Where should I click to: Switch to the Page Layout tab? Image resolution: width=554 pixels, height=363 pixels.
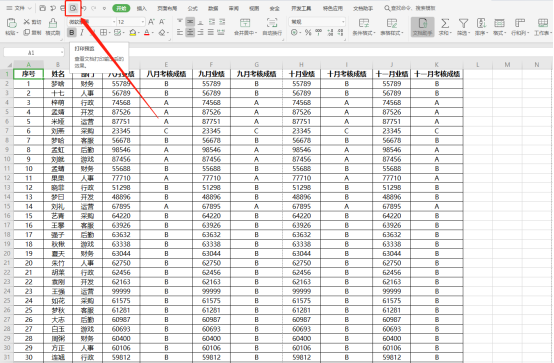[x=167, y=8]
